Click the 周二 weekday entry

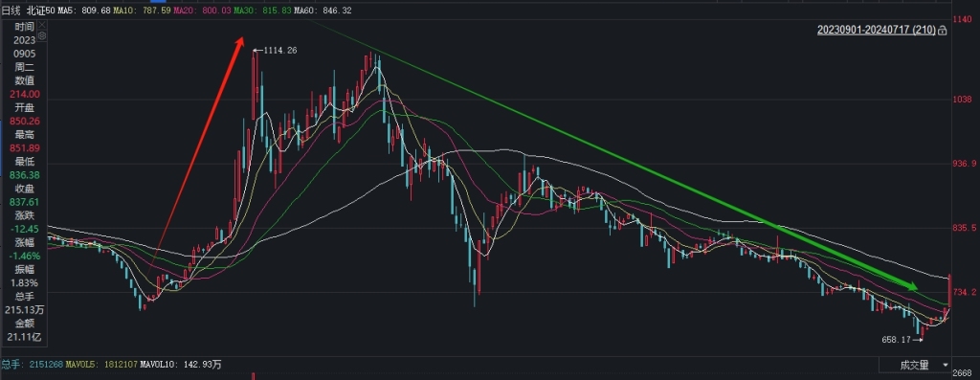click(x=25, y=67)
